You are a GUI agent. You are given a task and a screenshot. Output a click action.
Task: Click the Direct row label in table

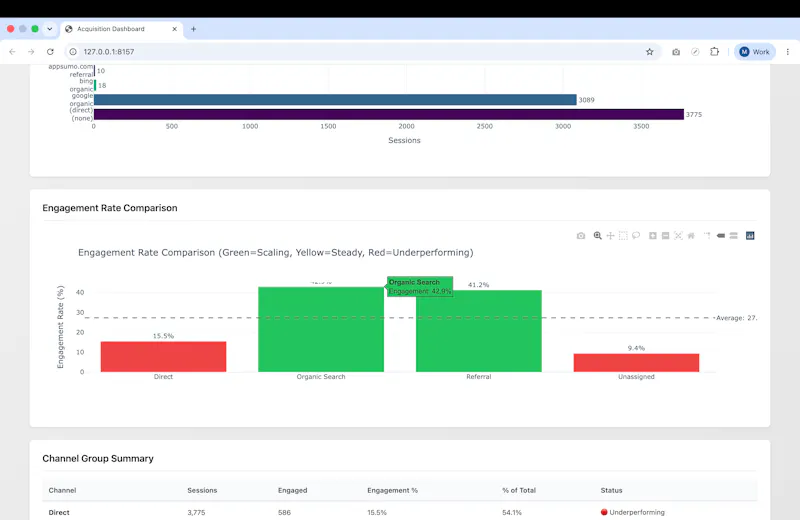click(59, 512)
